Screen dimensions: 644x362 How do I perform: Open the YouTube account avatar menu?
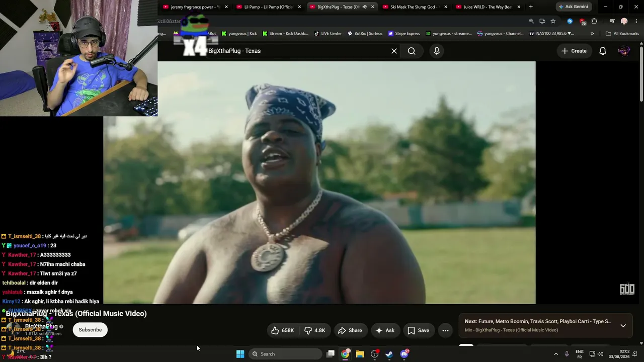pyautogui.click(x=624, y=51)
